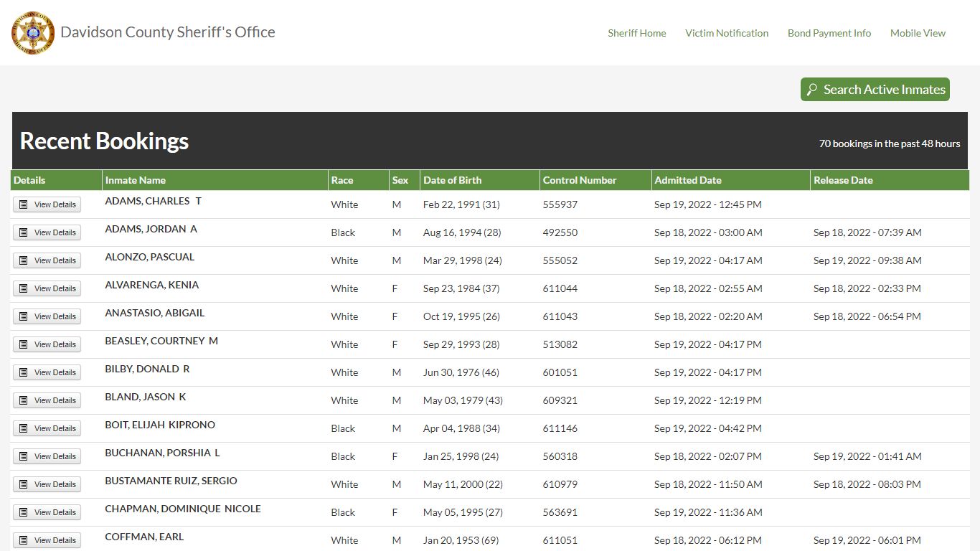View Details for ADAMS, JORDAN A

[47, 232]
